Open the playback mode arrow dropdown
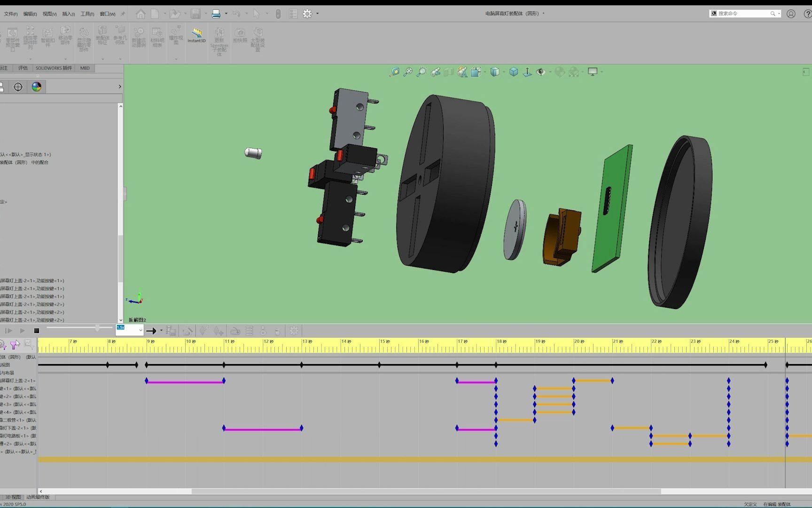The image size is (812, 508). [x=161, y=331]
